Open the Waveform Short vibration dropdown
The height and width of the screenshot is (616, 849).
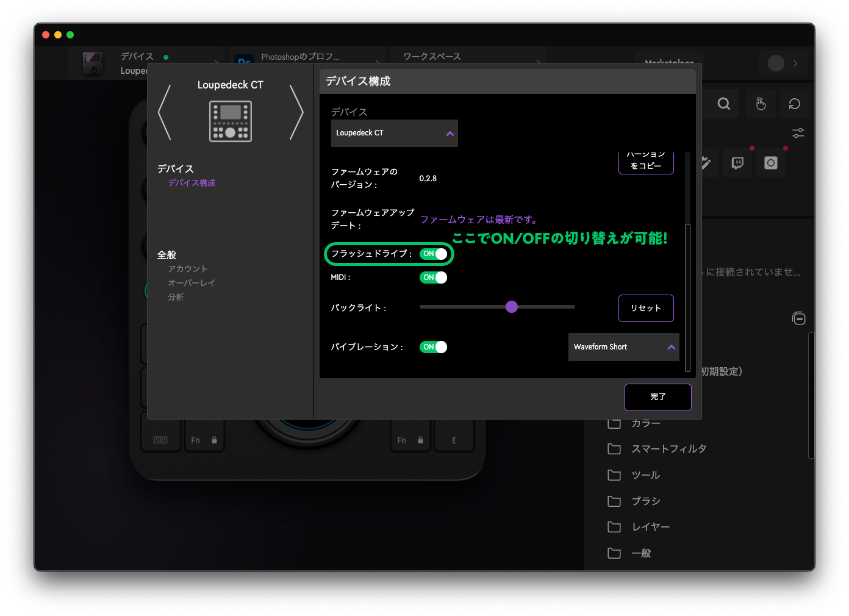pos(623,347)
